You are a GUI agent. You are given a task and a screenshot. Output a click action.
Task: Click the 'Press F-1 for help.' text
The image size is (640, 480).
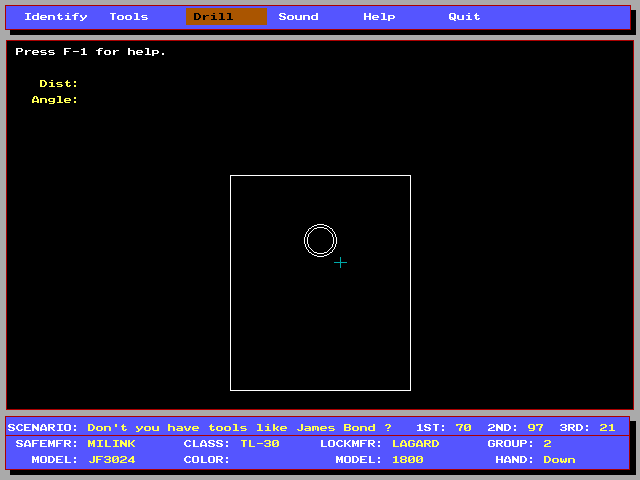[90, 52]
